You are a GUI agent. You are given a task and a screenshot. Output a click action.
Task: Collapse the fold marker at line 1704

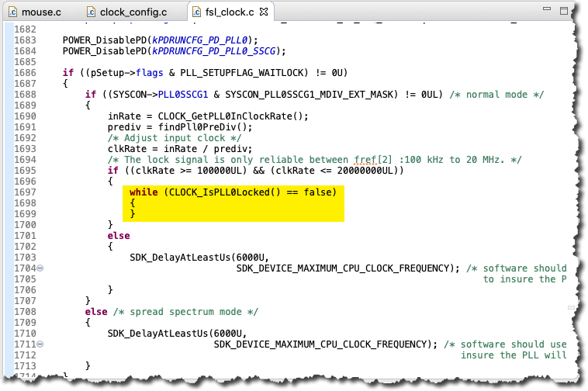pyautogui.click(x=40, y=268)
